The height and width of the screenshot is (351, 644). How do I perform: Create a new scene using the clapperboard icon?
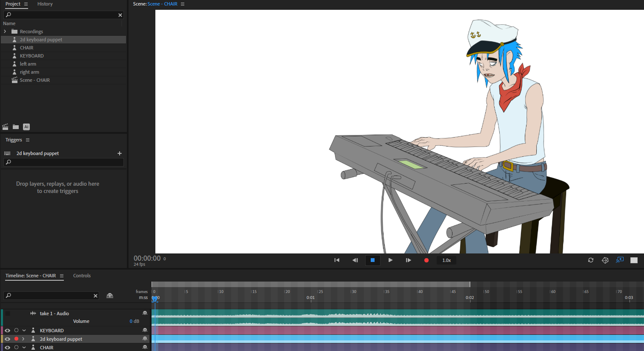(x=5, y=127)
